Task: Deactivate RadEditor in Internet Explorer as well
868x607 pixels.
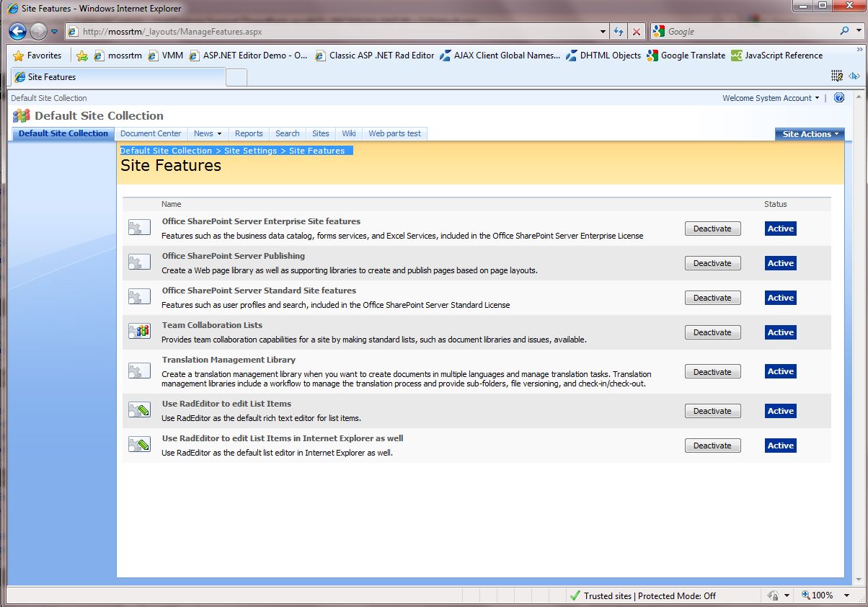Action: [712, 446]
